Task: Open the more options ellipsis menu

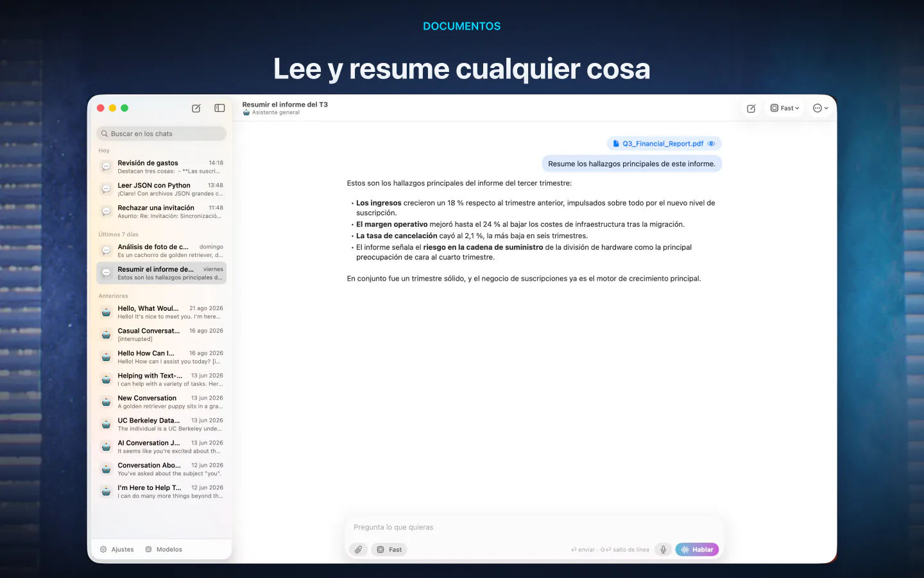Action: [x=821, y=109]
